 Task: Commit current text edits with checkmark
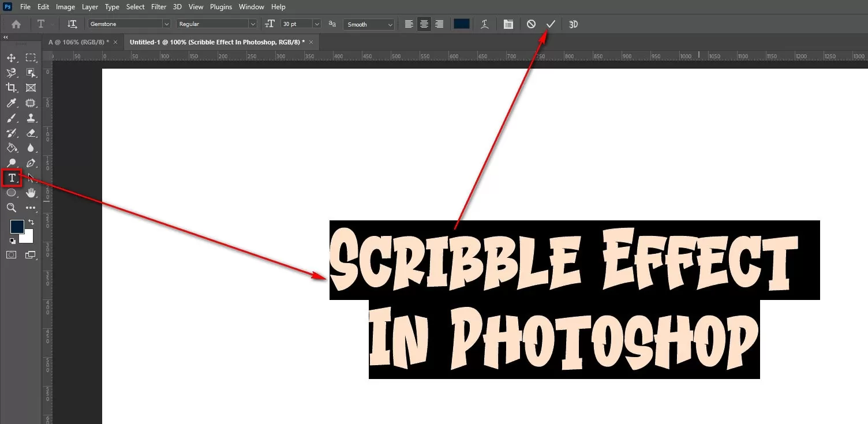tap(551, 24)
